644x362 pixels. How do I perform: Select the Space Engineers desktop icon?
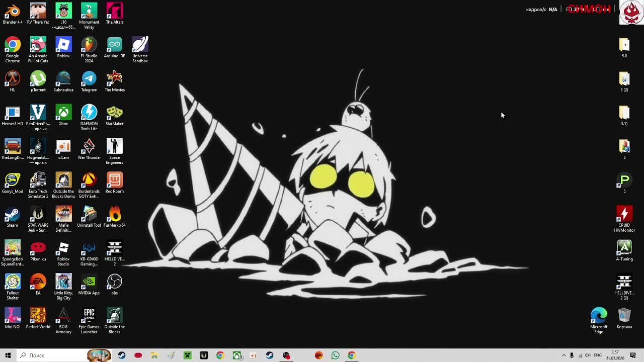[x=114, y=151]
